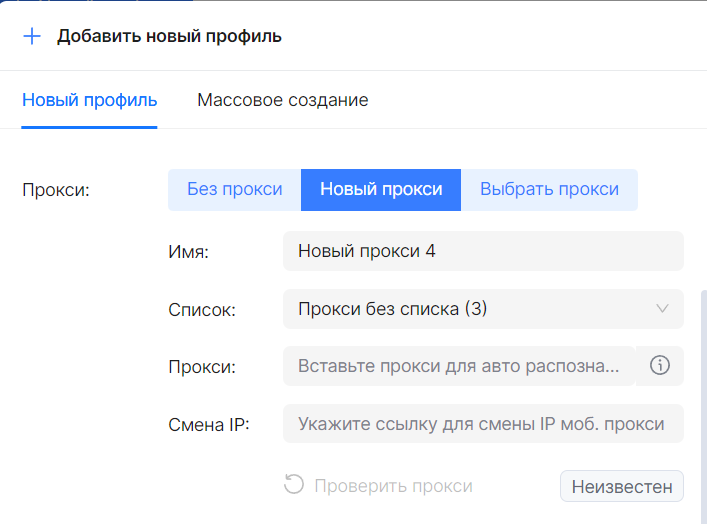
Task: Click the Список: field label
Action: coord(202,310)
